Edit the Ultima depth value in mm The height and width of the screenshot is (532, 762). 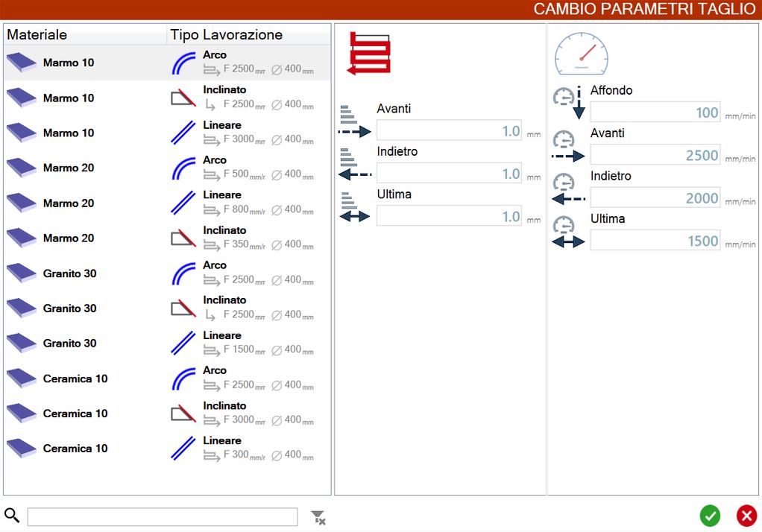point(449,216)
